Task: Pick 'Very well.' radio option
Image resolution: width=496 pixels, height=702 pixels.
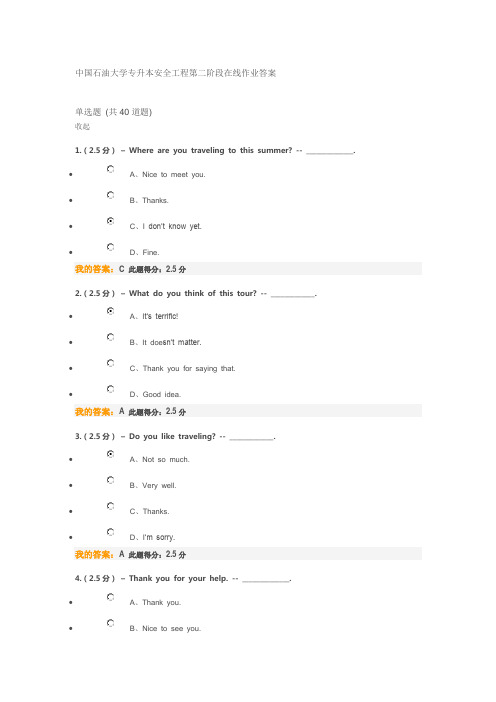Action: pyautogui.click(x=111, y=480)
